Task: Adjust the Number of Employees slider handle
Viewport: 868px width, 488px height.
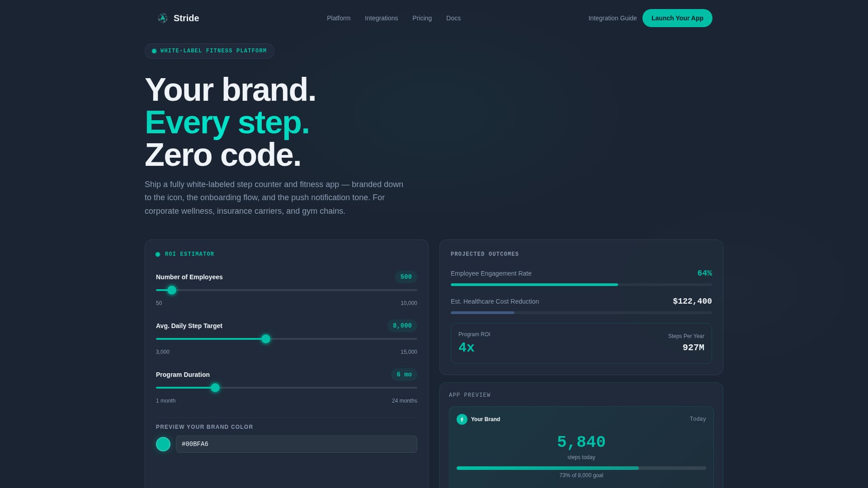Action: coord(172,290)
